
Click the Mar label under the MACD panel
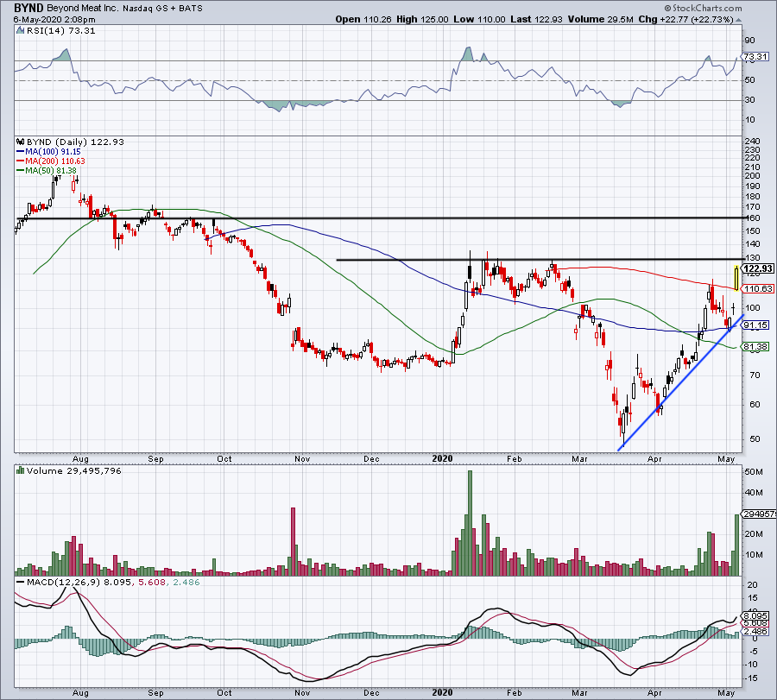579,692
